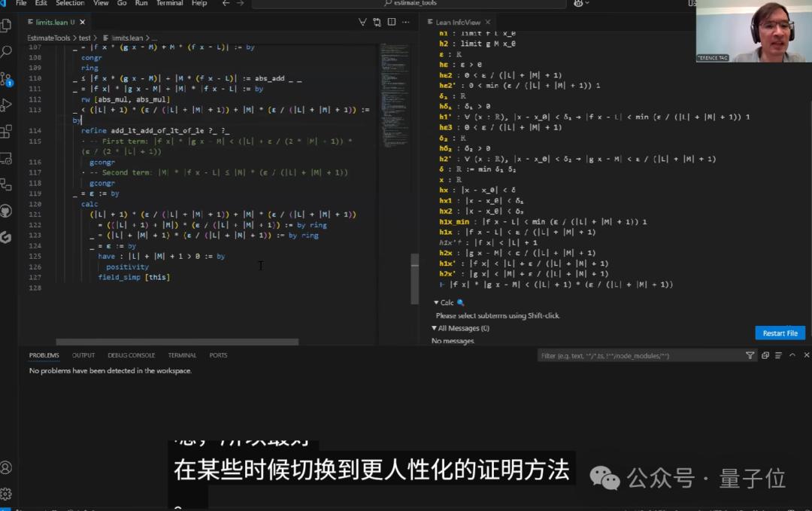Split the editor using the split icon

392,22
